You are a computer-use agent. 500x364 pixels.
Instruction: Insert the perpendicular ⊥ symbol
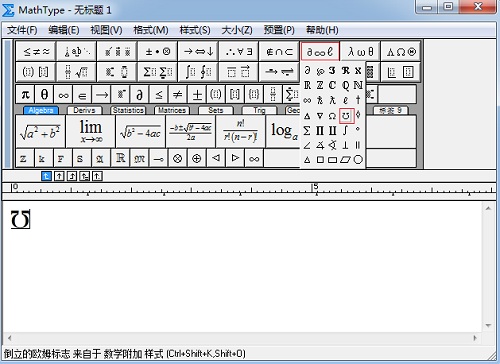click(345, 145)
